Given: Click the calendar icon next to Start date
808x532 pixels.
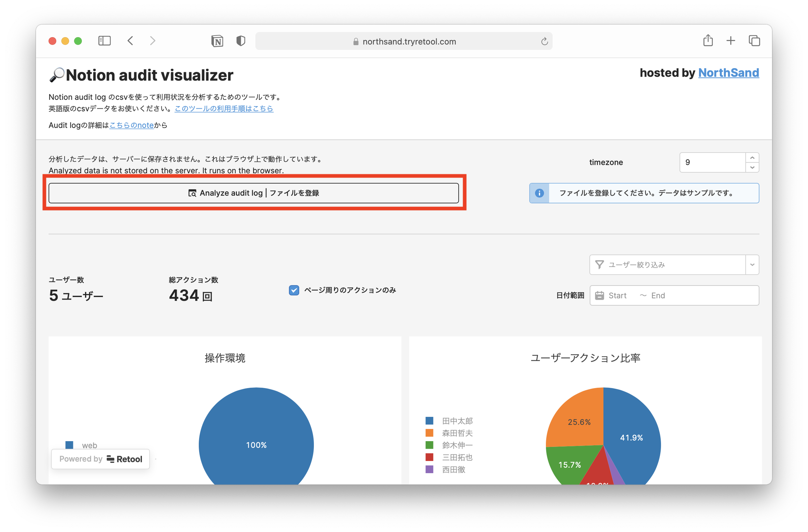Looking at the screenshot, I should (x=600, y=295).
